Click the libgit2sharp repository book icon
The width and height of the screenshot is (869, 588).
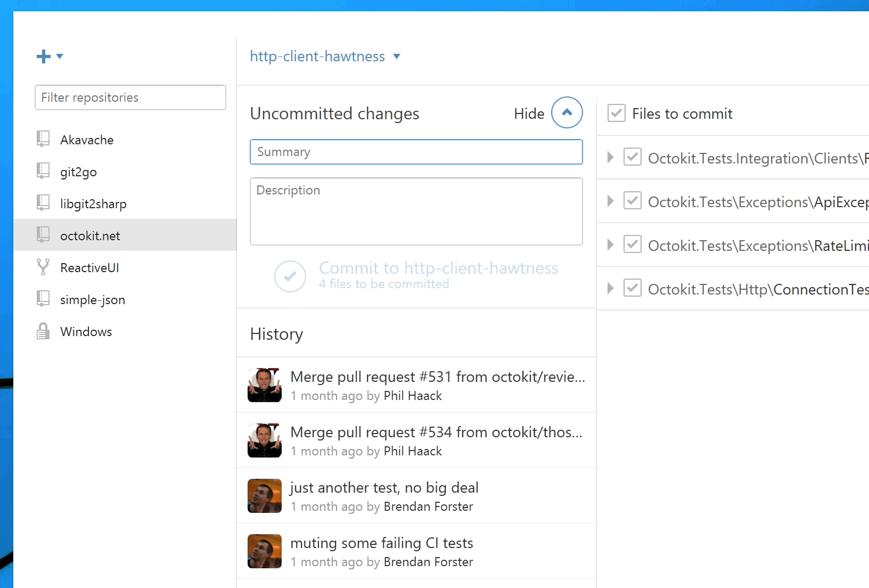43,203
